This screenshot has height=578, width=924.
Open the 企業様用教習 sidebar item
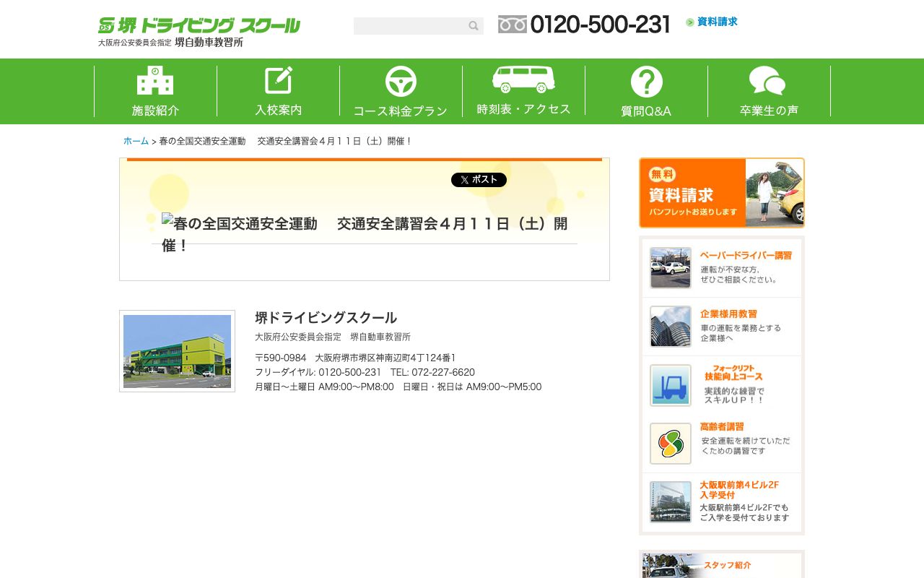point(721,326)
